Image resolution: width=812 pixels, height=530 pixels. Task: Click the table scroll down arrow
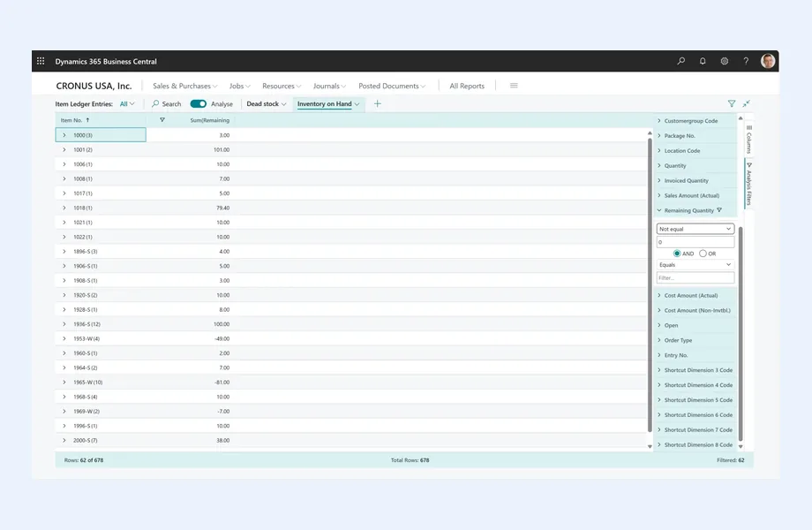650,447
